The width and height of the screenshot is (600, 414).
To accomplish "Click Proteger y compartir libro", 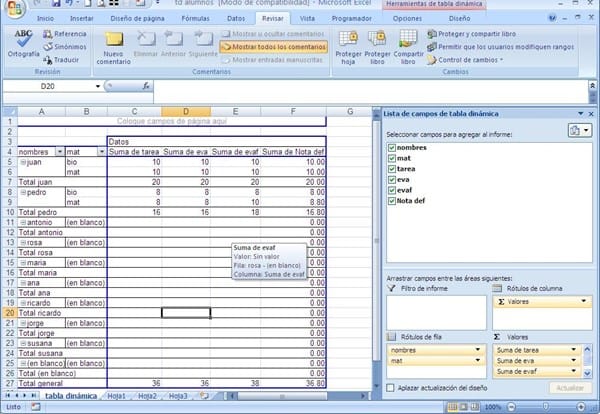I will point(471,34).
